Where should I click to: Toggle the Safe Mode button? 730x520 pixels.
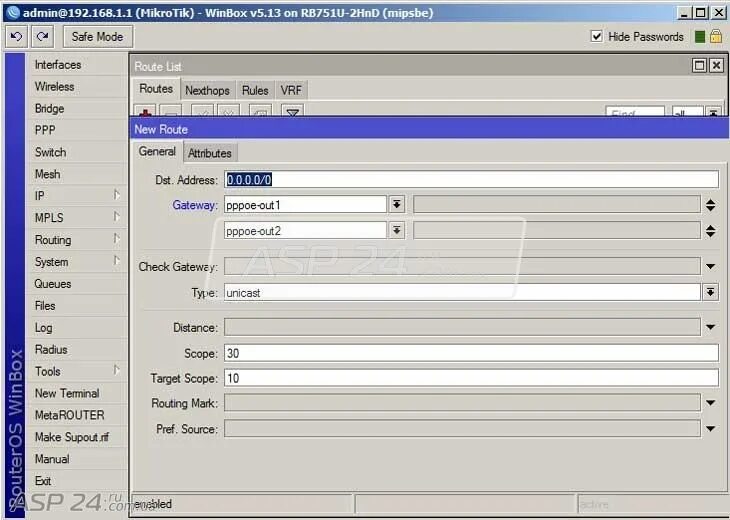point(98,36)
